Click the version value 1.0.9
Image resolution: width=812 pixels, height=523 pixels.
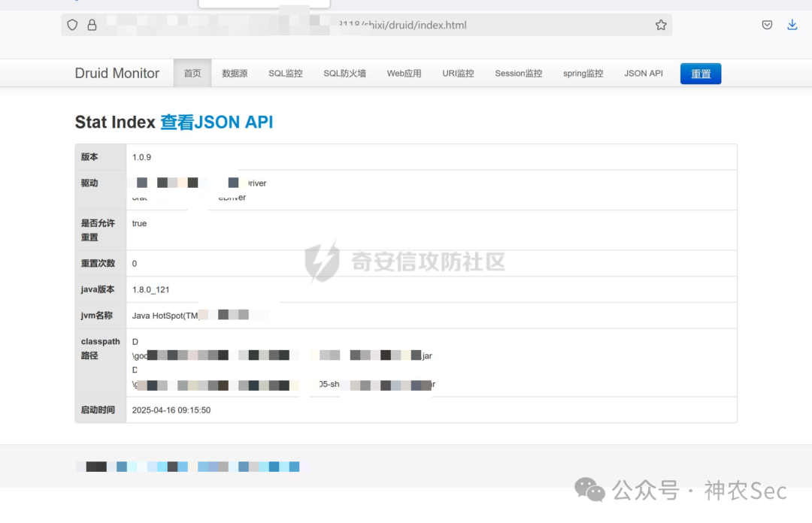[141, 157]
